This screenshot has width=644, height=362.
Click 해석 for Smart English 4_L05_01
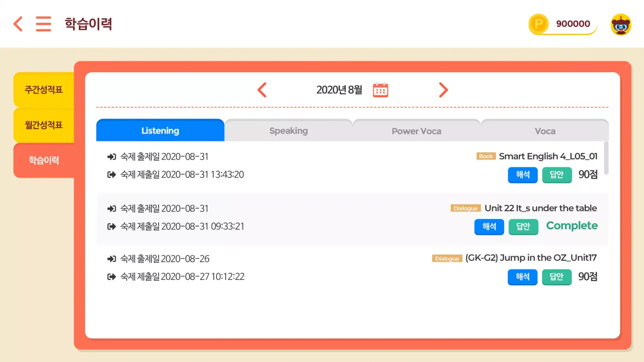[522, 175]
